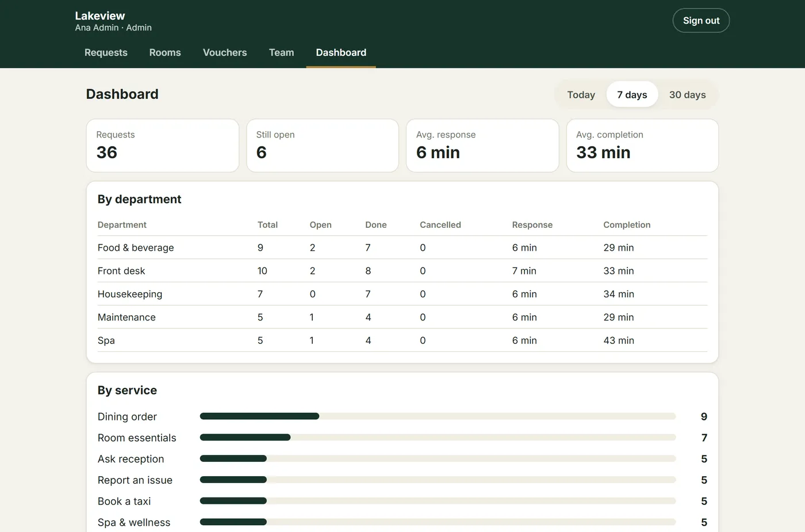The image size is (805, 532).
Task: Click the Ana Admin user label
Action: (x=113, y=28)
